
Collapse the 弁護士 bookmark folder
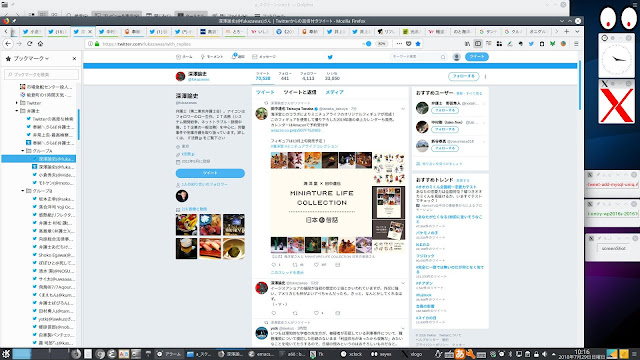17,111
